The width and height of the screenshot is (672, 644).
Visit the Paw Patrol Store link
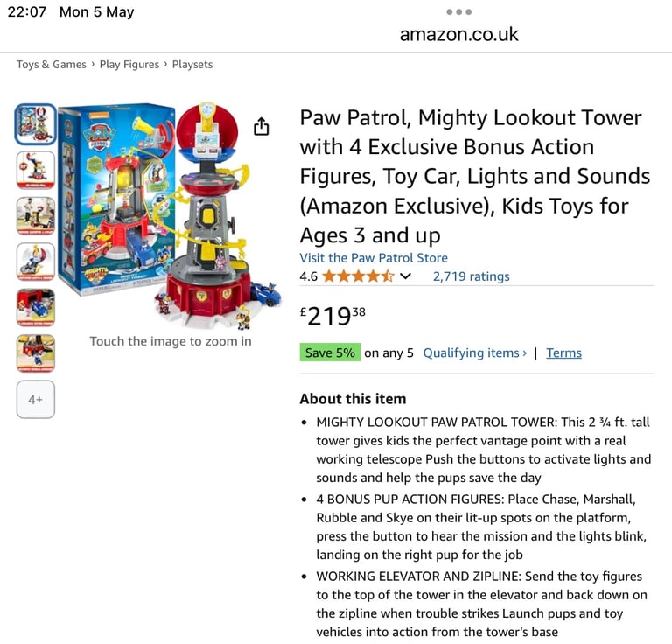pyautogui.click(x=374, y=257)
